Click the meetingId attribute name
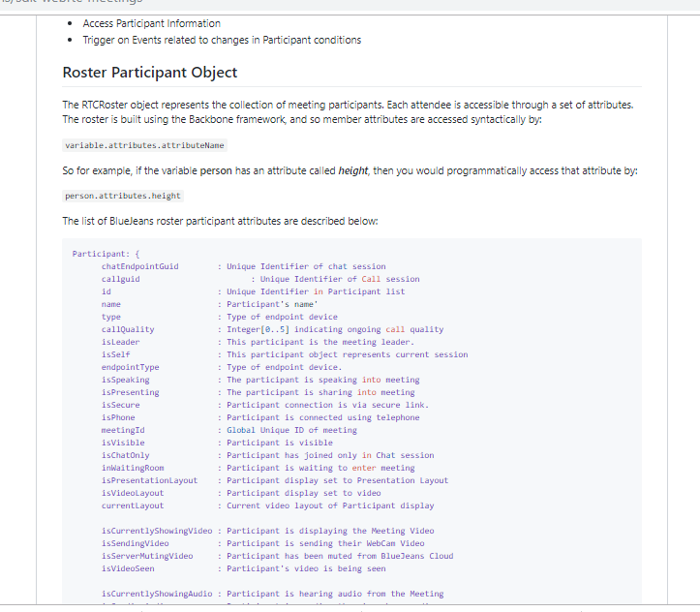The width and height of the screenshot is (700, 612). coord(123,430)
